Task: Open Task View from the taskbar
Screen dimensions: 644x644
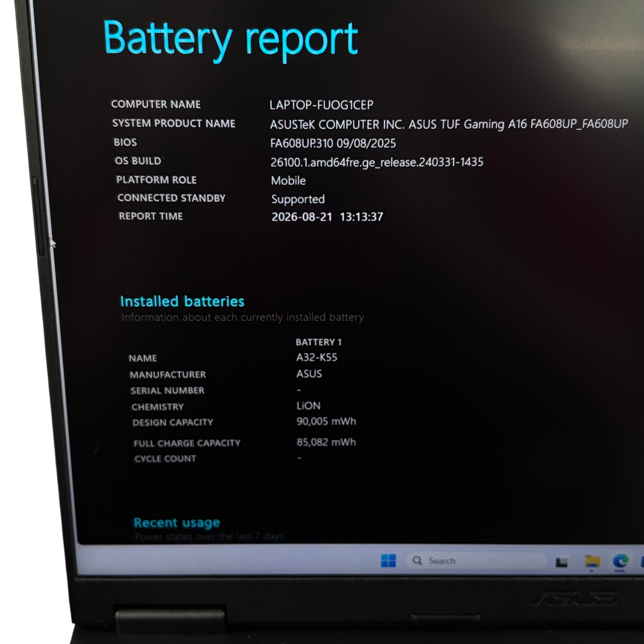Action: coord(561,562)
